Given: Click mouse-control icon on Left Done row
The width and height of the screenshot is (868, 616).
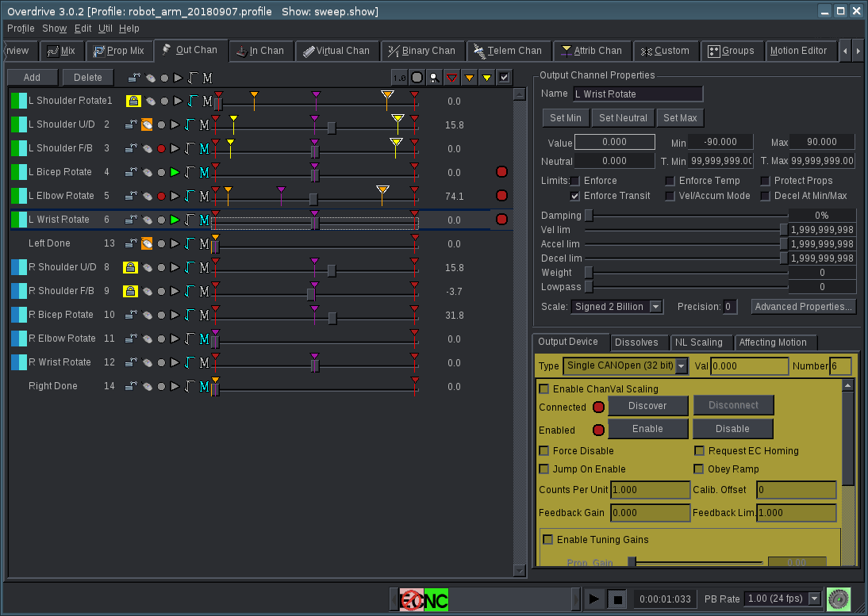Looking at the screenshot, I should click(x=147, y=244).
